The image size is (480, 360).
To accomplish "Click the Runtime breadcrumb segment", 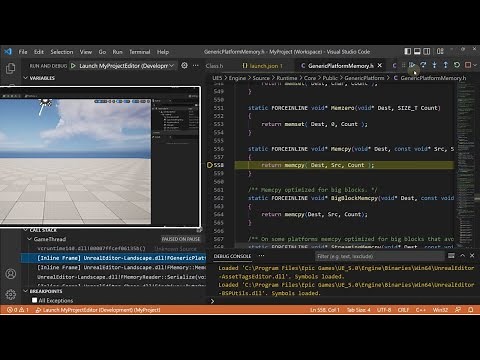I will (287, 78).
